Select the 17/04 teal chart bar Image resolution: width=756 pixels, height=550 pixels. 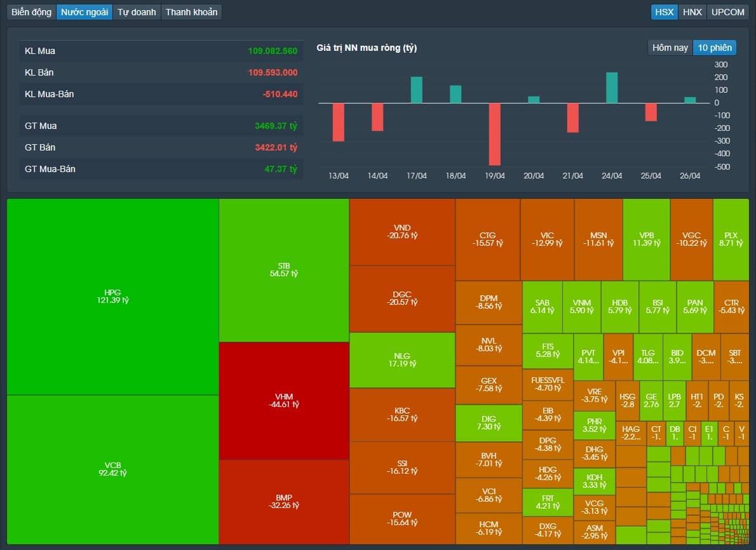click(417, 90)
